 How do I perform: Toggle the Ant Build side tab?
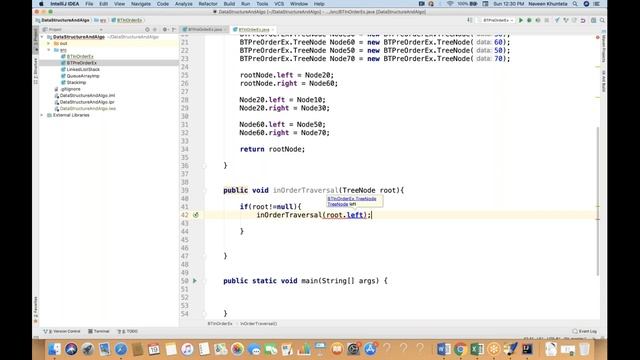603,80
